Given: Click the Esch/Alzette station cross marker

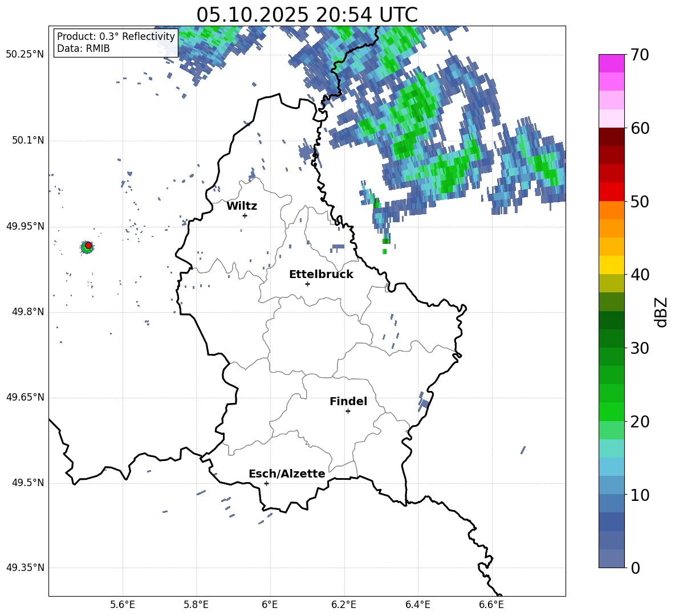Looking at the screenshot, I should coord(266,483).
